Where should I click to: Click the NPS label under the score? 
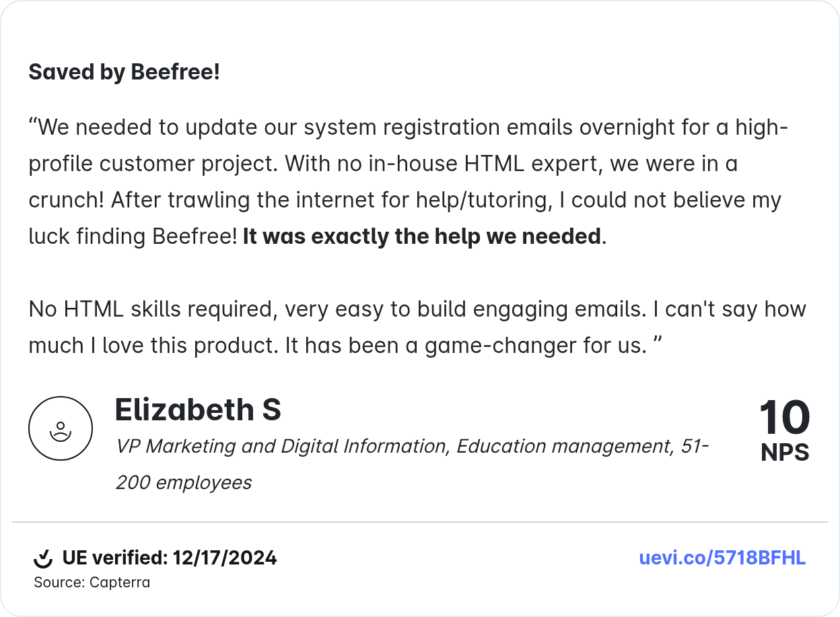[785, 453]
